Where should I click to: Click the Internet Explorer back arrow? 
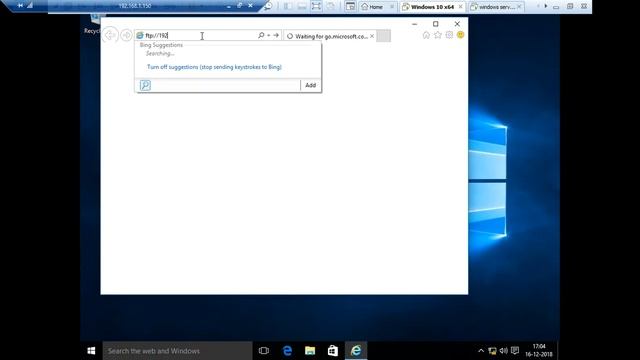click(x=110, y=35)
